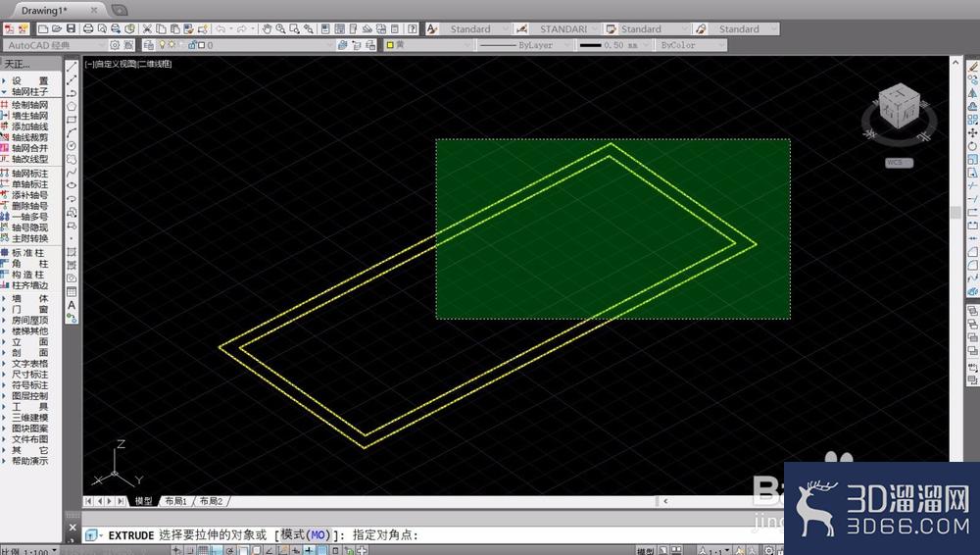Click the 模式(MO) command option

pos(305,535)
